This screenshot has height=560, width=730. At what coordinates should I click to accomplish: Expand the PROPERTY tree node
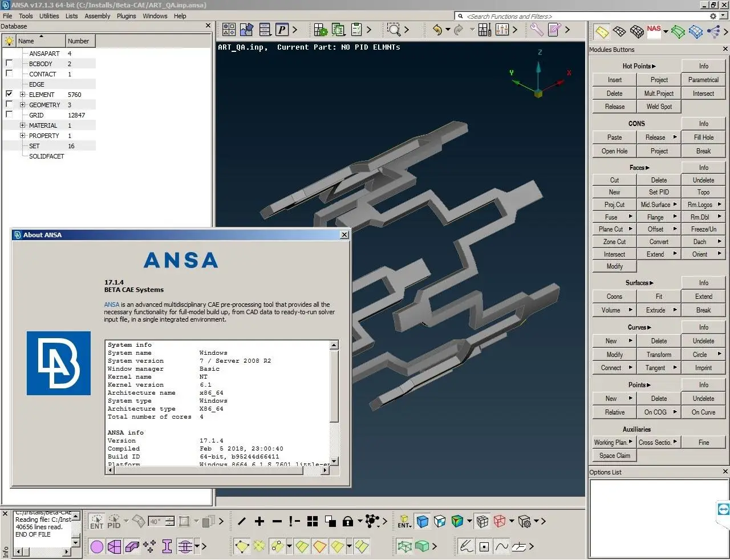point(23,136)
